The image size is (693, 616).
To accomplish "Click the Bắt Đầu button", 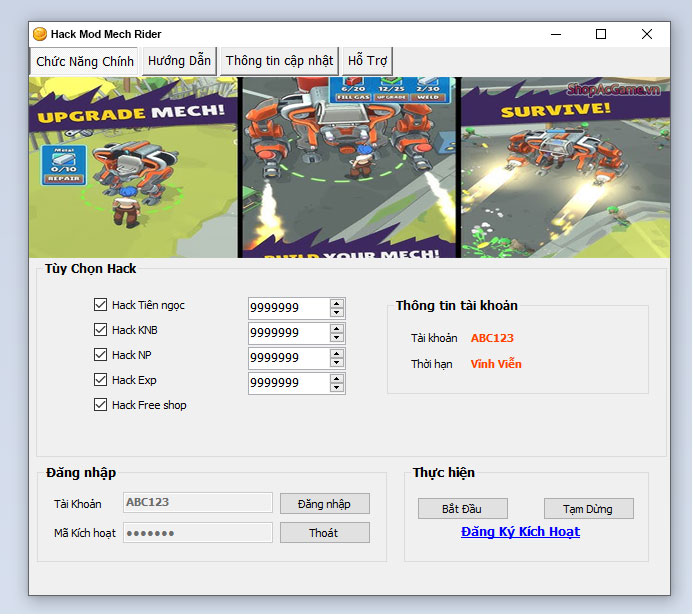I will pyautogui.click(x=462, y=509).
